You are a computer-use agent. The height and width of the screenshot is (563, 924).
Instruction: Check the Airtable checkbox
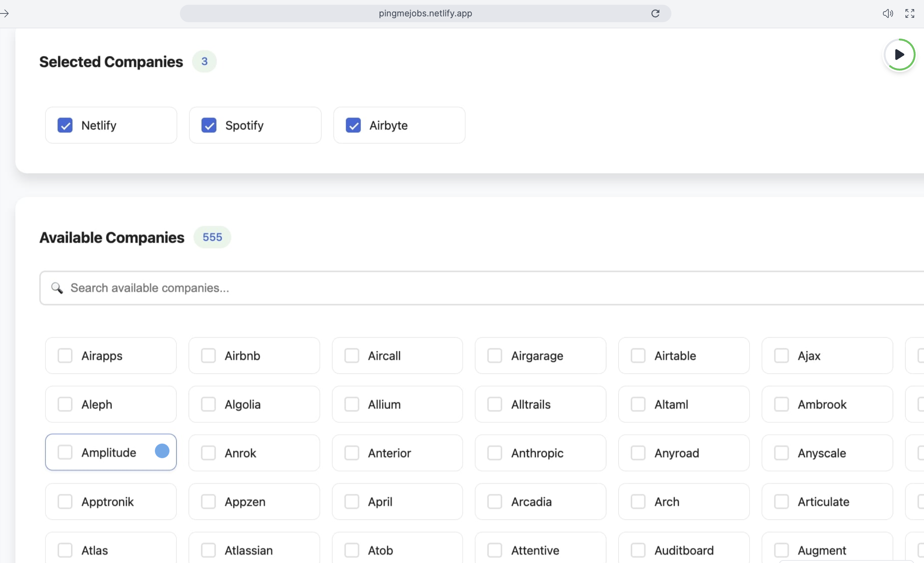click(638, 356)
